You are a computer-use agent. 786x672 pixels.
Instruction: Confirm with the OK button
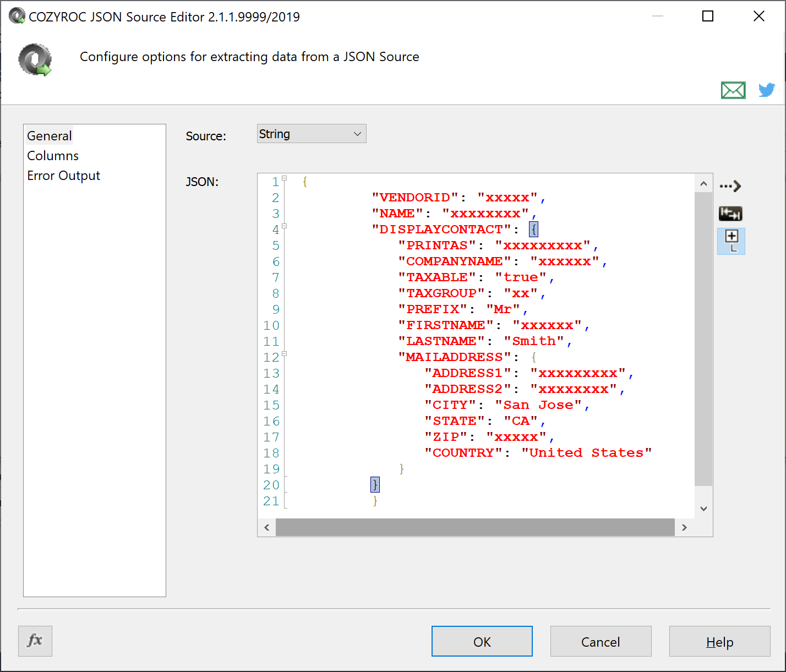click(482, 641)
